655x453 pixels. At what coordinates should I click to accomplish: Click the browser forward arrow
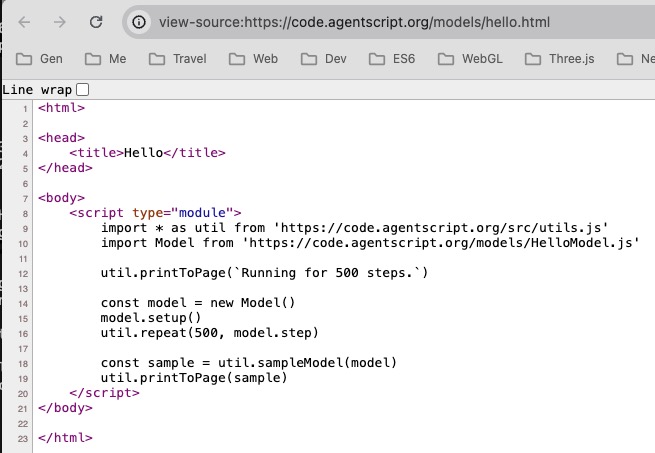point(60,21)
